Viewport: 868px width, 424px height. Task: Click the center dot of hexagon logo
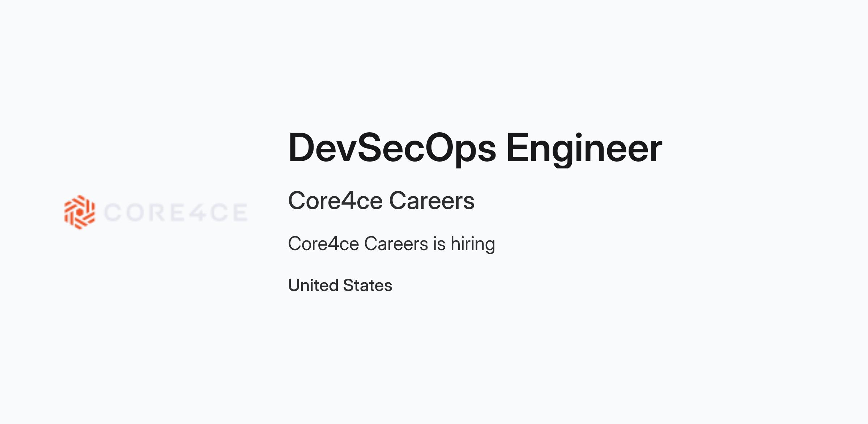coord(80,212)
